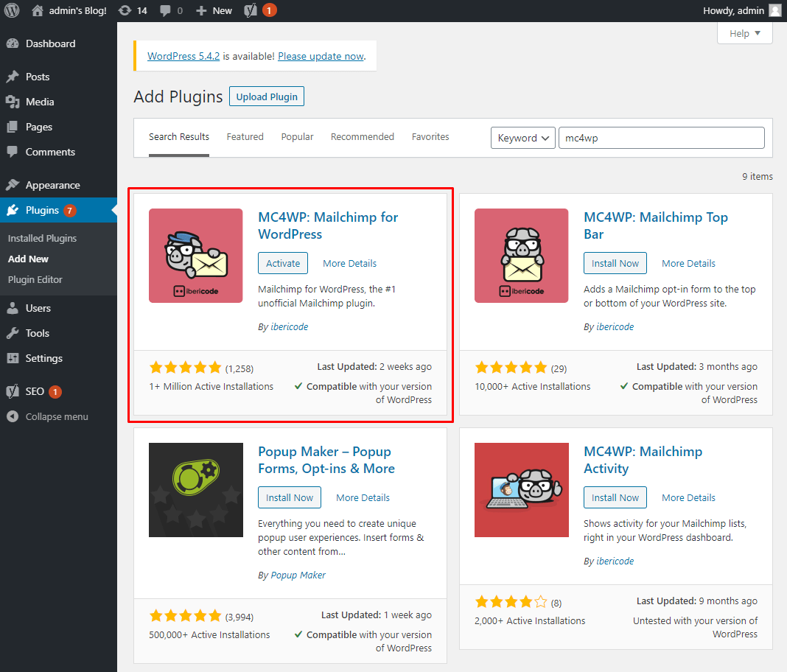This screenshot has height=672, width=787.
Task: Activate MC4WP: Mailchimp for WordPress
Action: (283, 264)
